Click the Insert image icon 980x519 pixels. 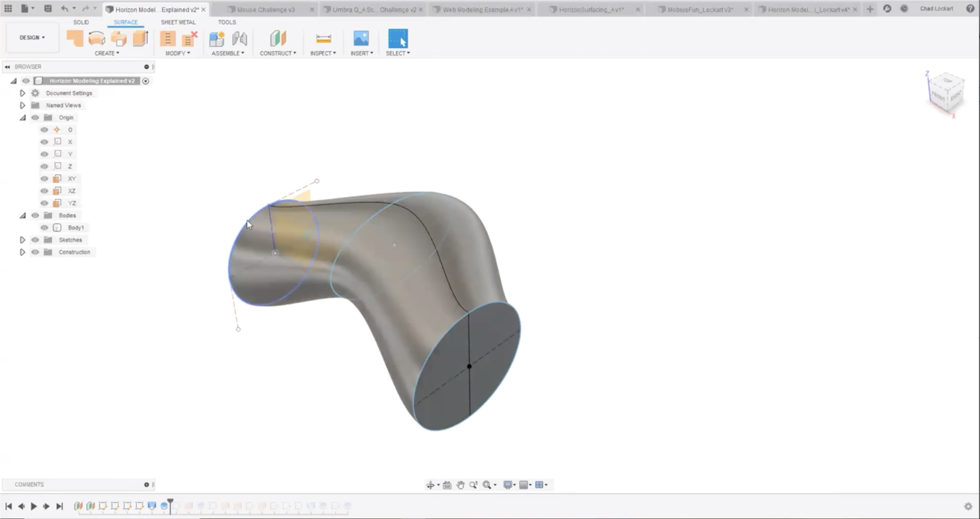(x=361, y=38)
